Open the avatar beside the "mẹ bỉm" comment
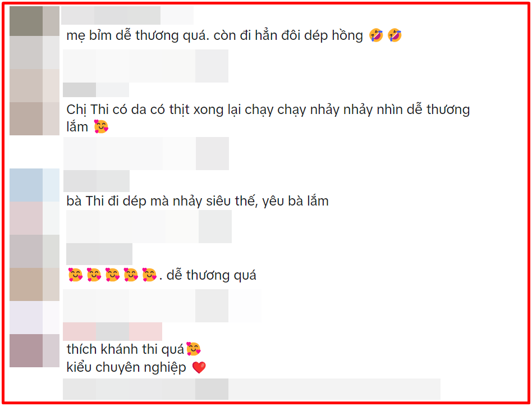 35,21
